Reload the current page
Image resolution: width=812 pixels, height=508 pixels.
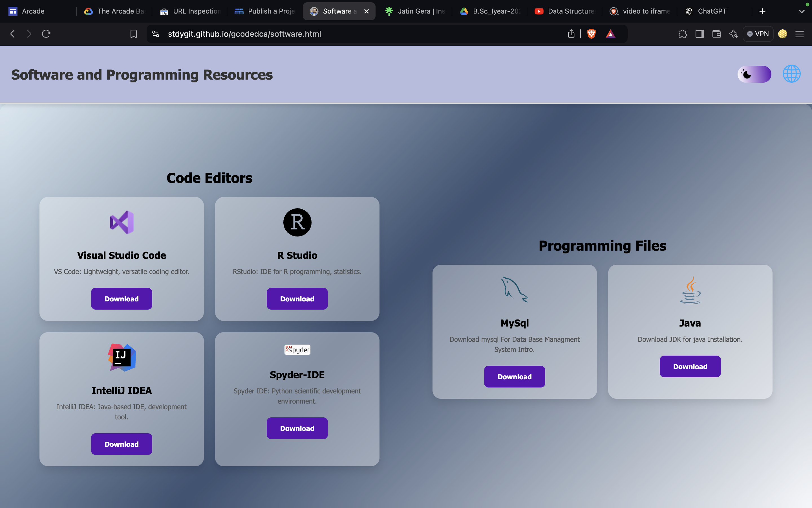pos(46,34)
